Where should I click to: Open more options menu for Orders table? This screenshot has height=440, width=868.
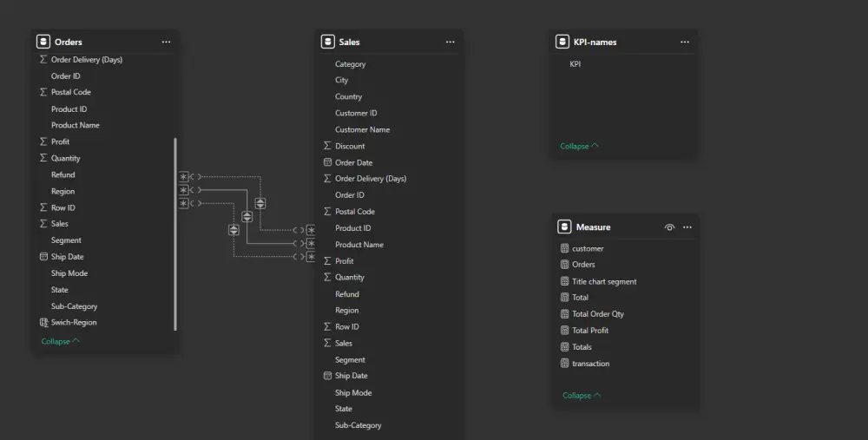166,42
